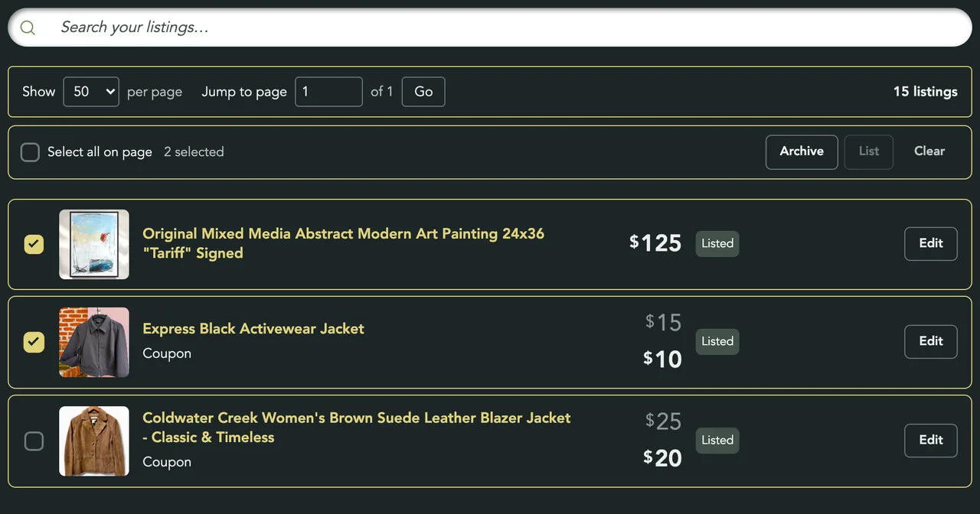
Task: Check the Coldwater Creek blazer listing
Action: (34, 441)
